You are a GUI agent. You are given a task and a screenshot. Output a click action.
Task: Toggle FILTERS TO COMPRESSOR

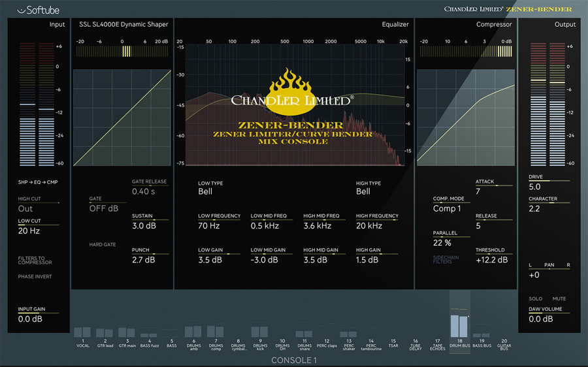point(35,260)
